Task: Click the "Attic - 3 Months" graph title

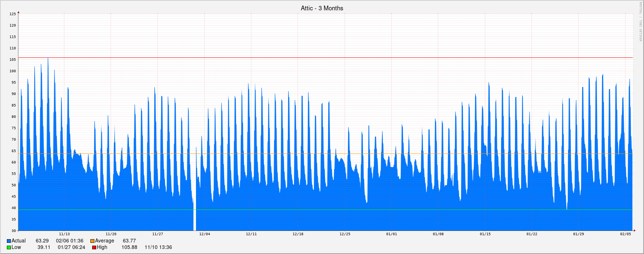Action: 322,8
